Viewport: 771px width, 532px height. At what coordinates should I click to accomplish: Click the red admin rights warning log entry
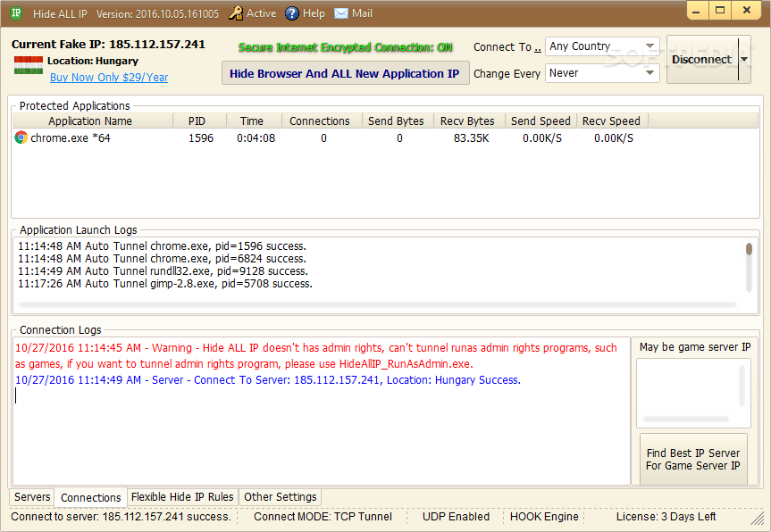click(x=316, y=355)
